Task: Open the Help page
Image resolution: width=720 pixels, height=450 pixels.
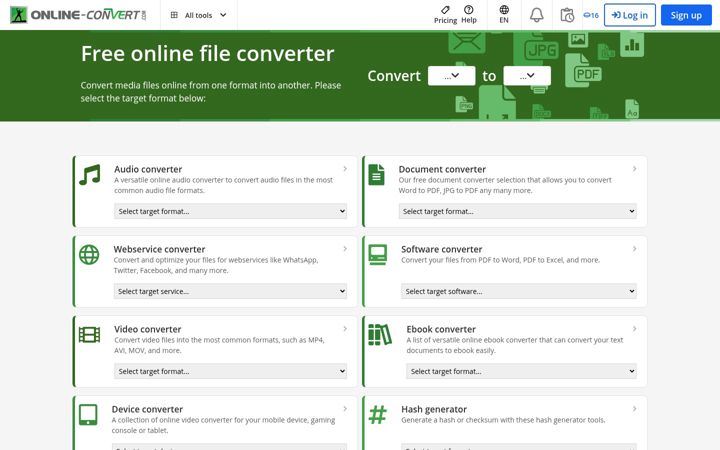Action: (x=469, y=15)
